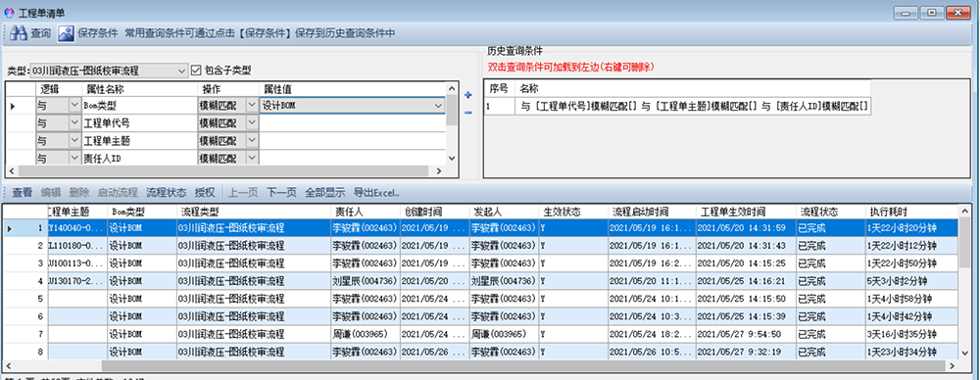Sort by the 执行耗时 column header
Screen dimensions: 980x380
tap(910, 212)
